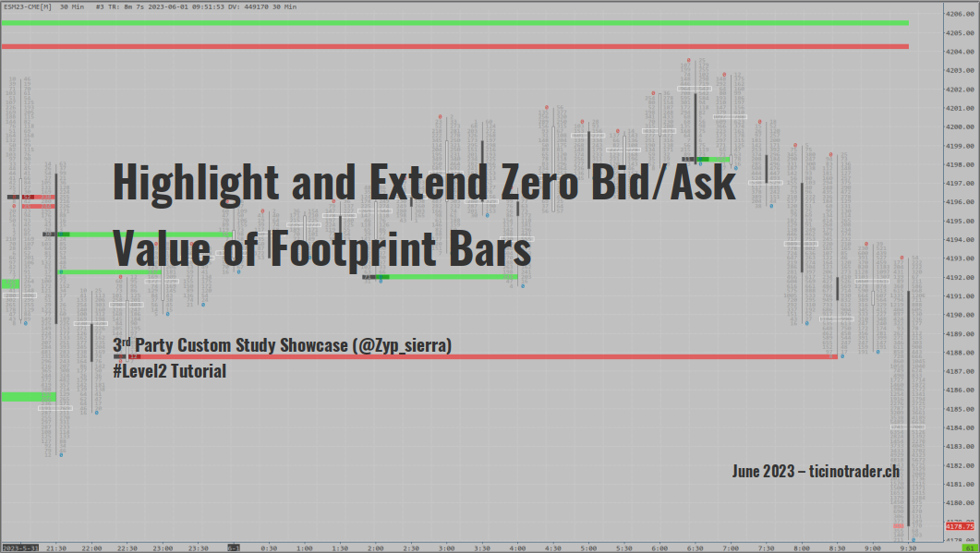Click the 4185.00 price axis label
Image resolution: width=980 pixels, height=553 pixels.
(960, 409)
